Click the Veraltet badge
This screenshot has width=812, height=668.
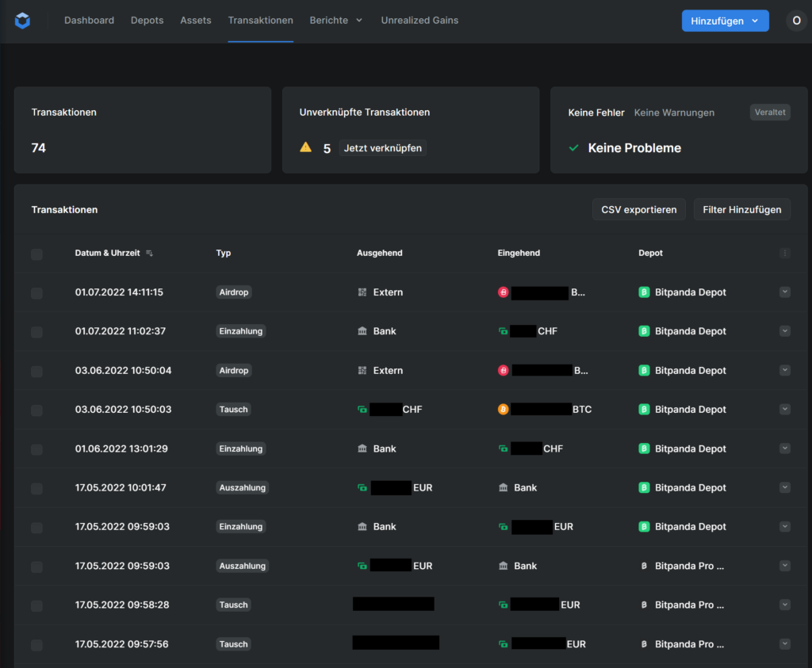769,113
